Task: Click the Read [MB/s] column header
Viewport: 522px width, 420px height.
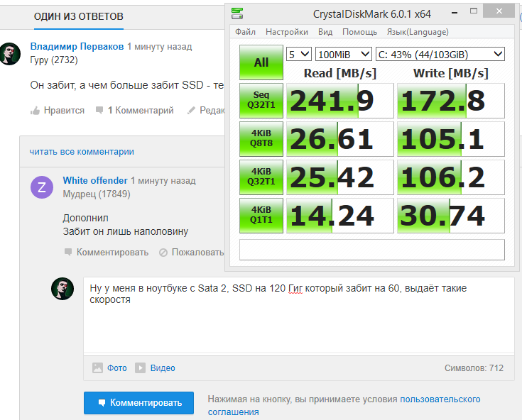Action: coord(340,74)
